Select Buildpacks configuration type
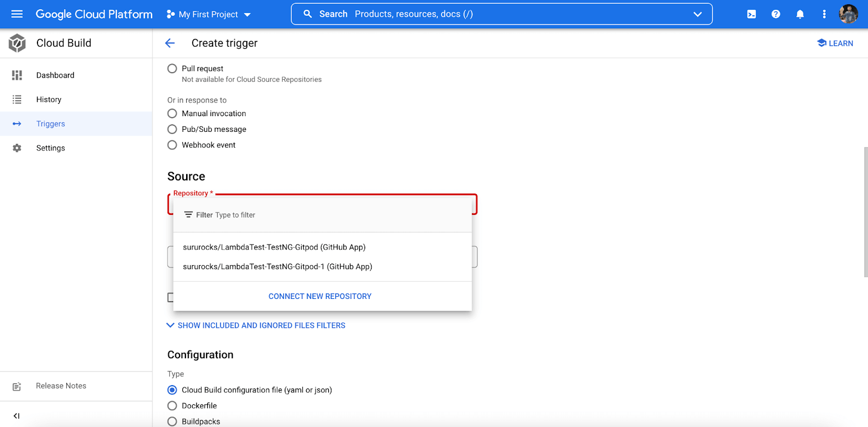This screenshot has width=868, height=427. 172,421
